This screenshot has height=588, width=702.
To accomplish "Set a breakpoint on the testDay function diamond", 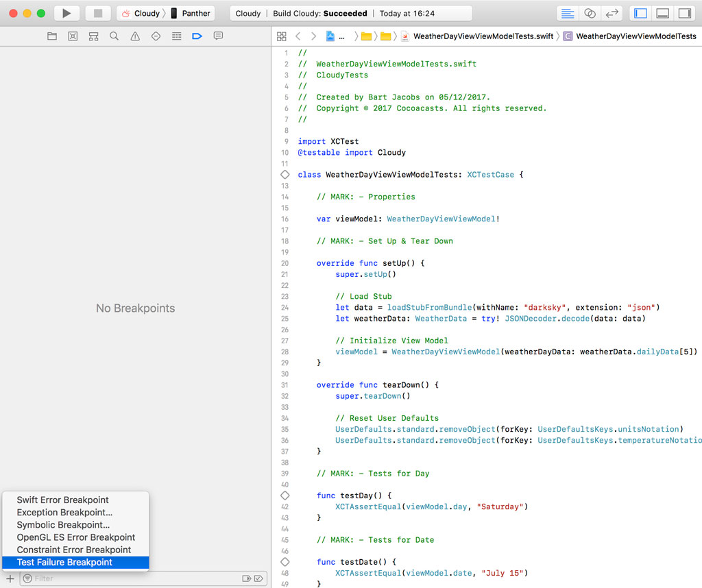I will [x=285, y=495].
